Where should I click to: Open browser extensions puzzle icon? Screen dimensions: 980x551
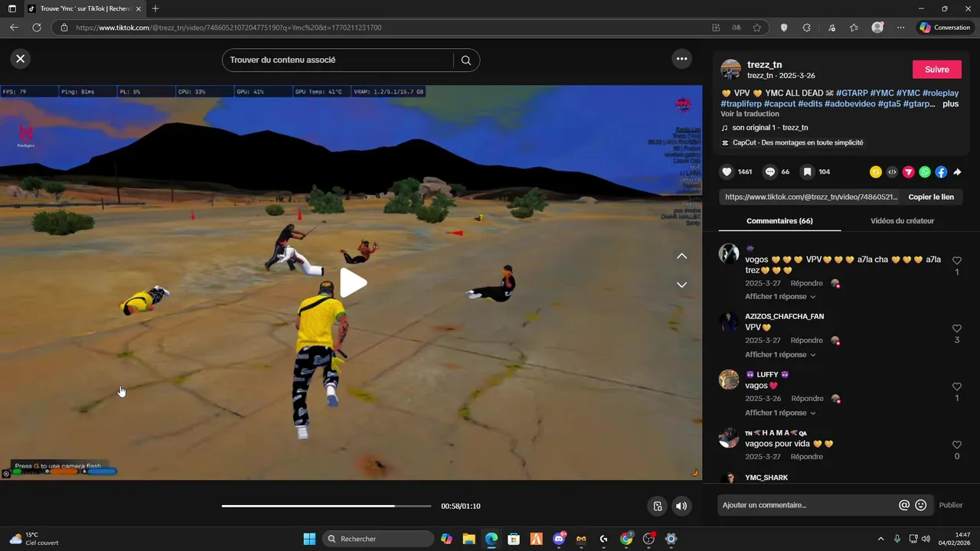click(806, 28)
